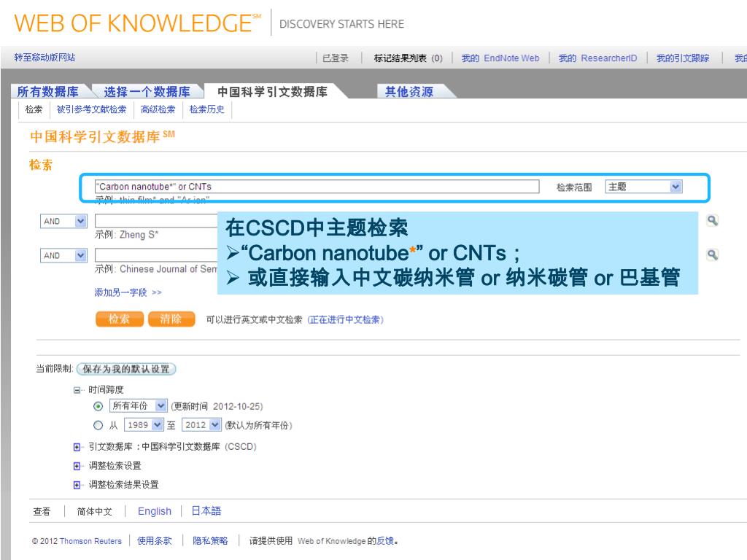Expand the 引文数据库 section
The height and width of the screenshot is (560, 747).
click(x=77, y=447)
